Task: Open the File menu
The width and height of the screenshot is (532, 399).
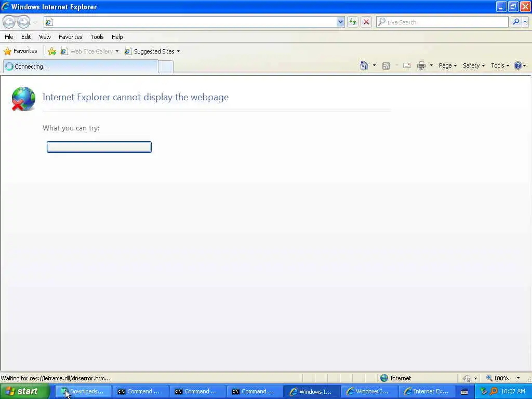Action: (x=9, y=37)
